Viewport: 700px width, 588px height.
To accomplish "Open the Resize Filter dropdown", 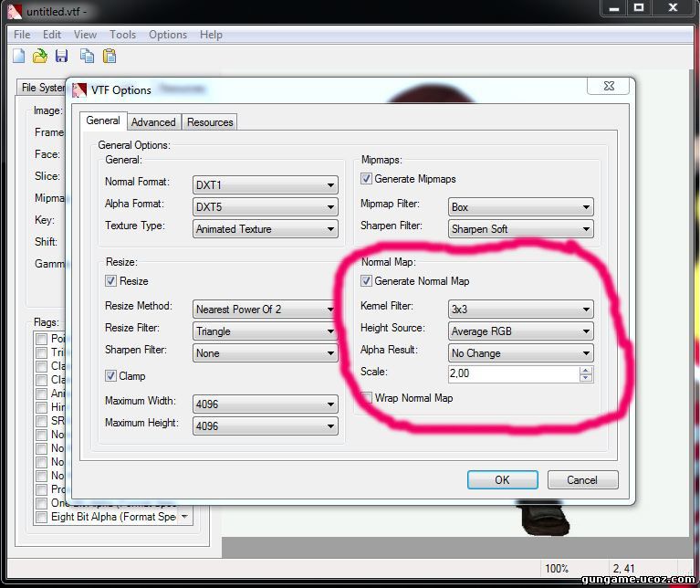I will (266, 331).
